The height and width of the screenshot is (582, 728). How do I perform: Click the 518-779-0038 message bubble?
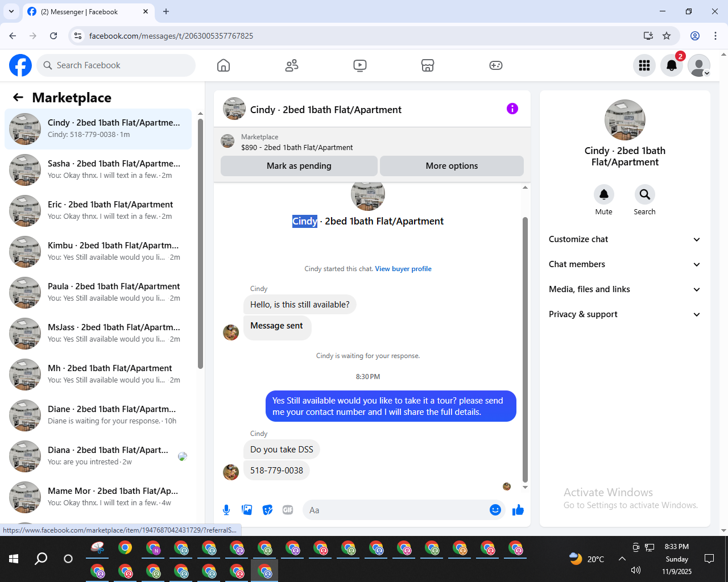276,471
